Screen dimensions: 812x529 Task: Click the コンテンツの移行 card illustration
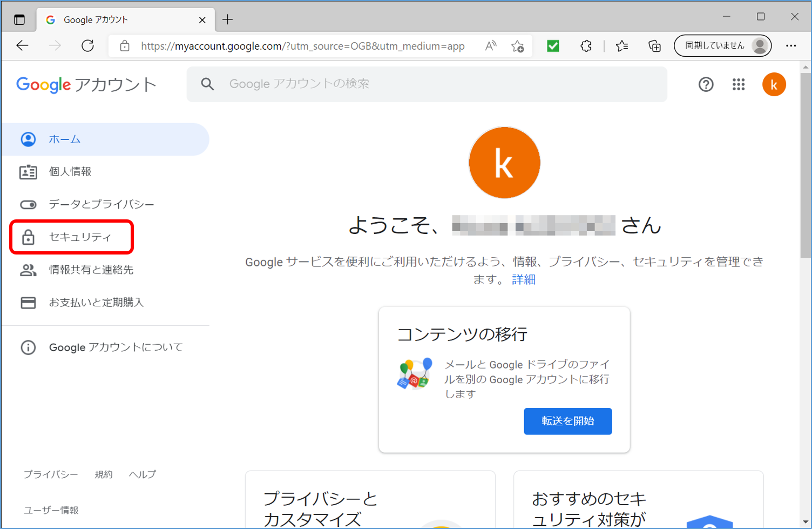click(415, 374)
